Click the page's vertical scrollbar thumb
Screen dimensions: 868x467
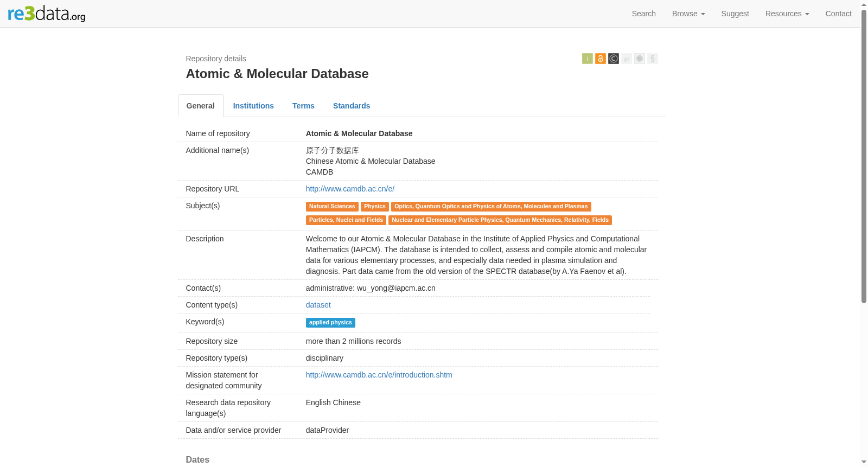coord(864,156)
